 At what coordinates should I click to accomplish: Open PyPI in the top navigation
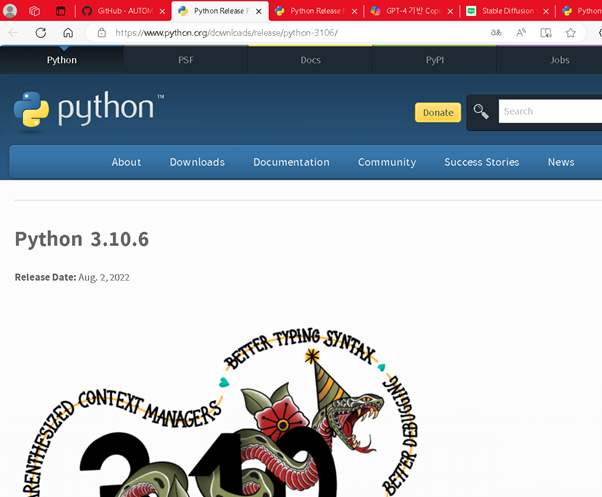click(x=435, y=60)
